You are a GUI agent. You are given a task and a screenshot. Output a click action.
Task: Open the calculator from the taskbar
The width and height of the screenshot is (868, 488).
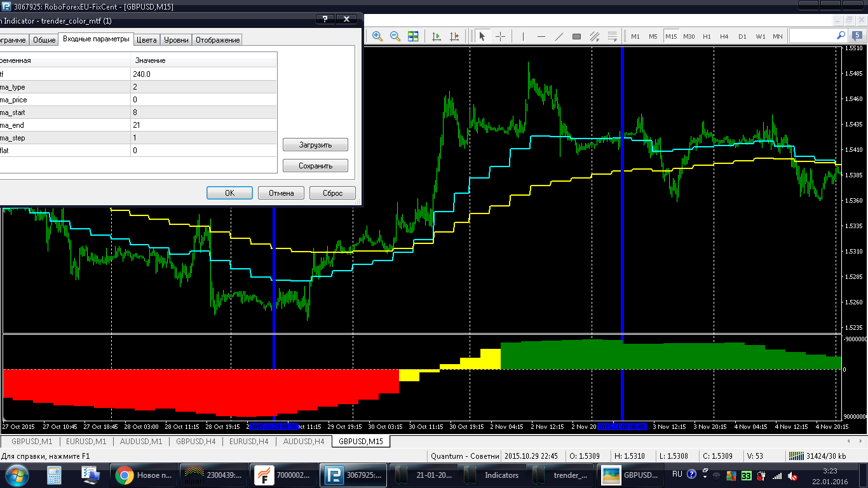54,475
